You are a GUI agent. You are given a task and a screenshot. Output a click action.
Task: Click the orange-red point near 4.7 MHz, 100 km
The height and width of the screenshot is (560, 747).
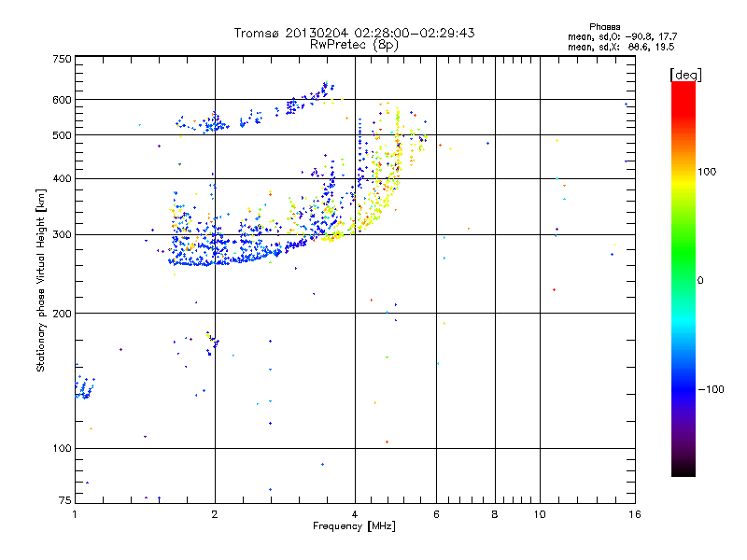pos(387,441)
